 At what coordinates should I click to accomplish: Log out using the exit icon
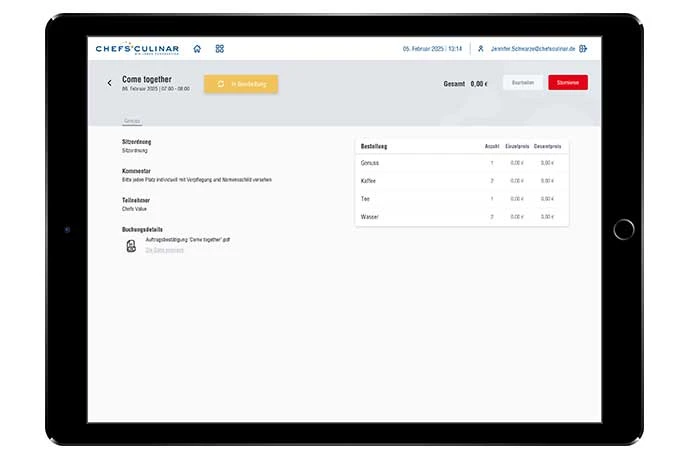[x=583, y=48]
